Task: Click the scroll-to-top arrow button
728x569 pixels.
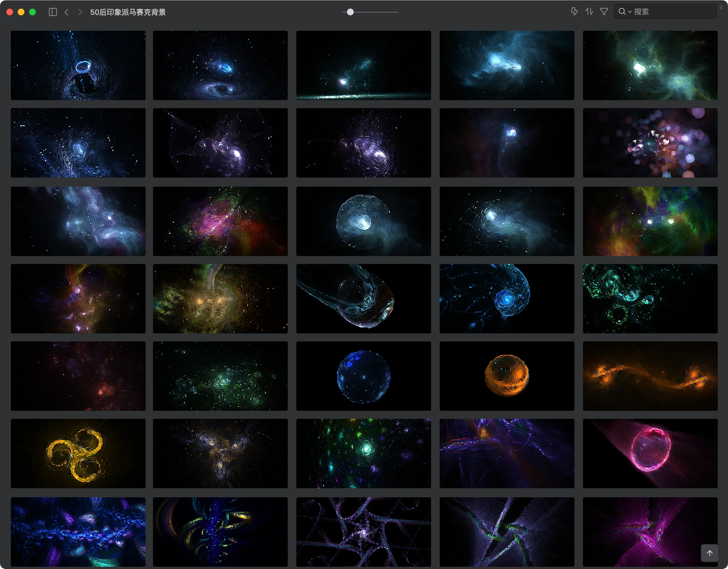Action: pos(710,553)
